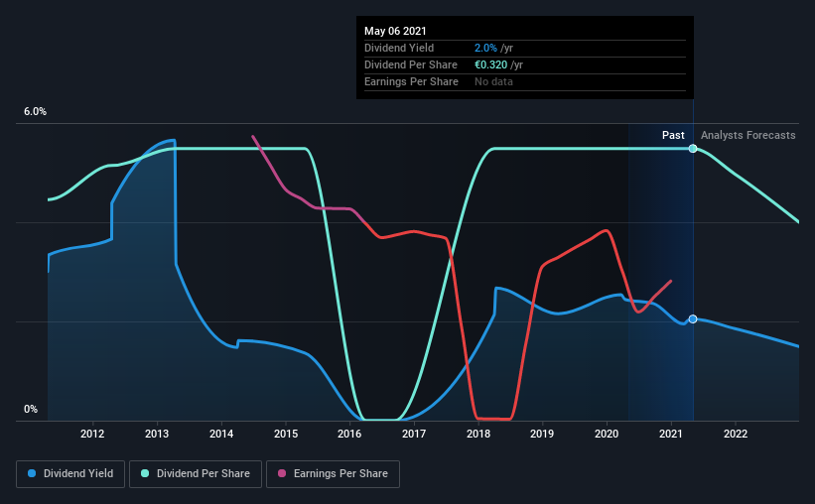Image resolution: width=815 pixels, height=504 pixels.
Task: Click the 2015 x-axis label
Action: (x=286, y=434)
